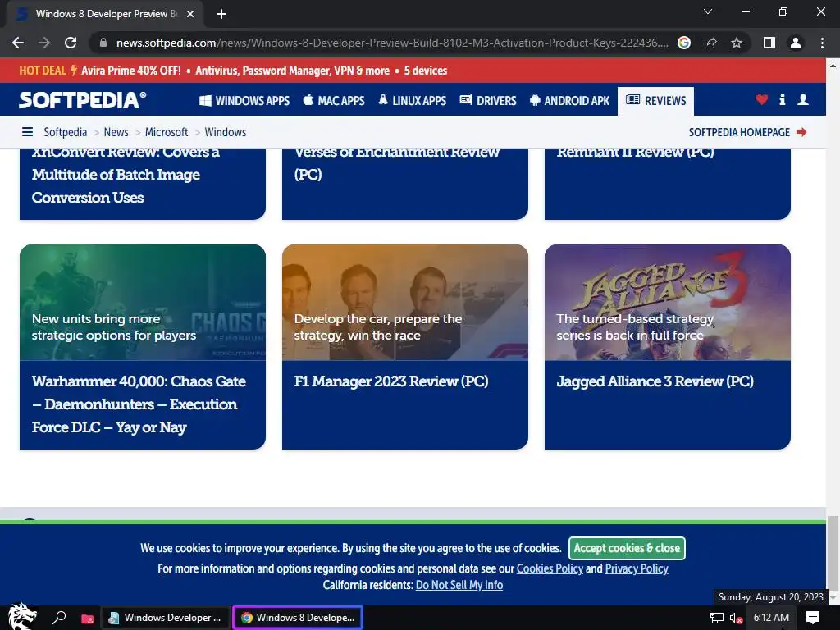Open tab search chevron
Viewport: 840px width, 630px height.
point(708,11)
